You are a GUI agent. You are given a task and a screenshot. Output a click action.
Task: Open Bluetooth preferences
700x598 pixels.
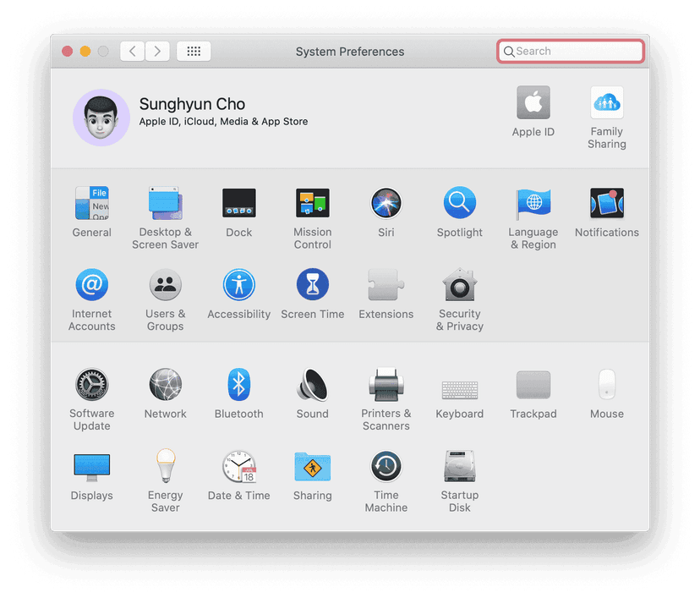238,385
